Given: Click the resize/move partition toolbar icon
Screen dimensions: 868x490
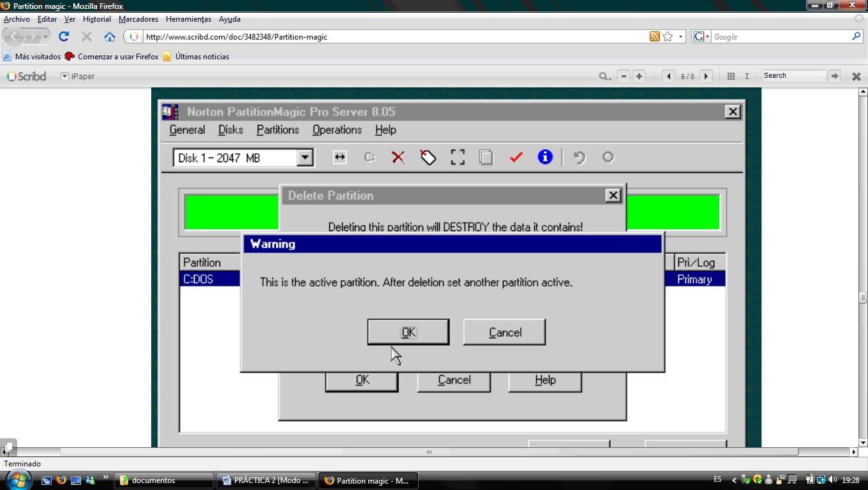Looking at the screenshot, I should click(x=340, y=158).
